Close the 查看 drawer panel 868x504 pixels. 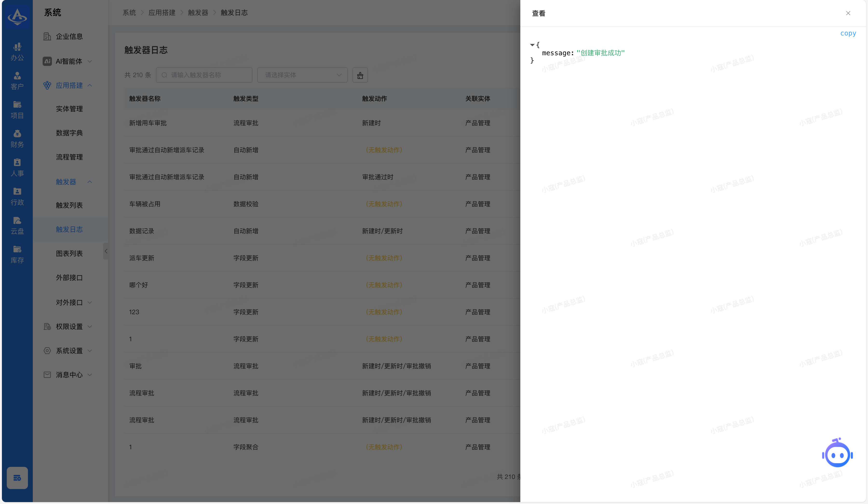pos(848,14)
